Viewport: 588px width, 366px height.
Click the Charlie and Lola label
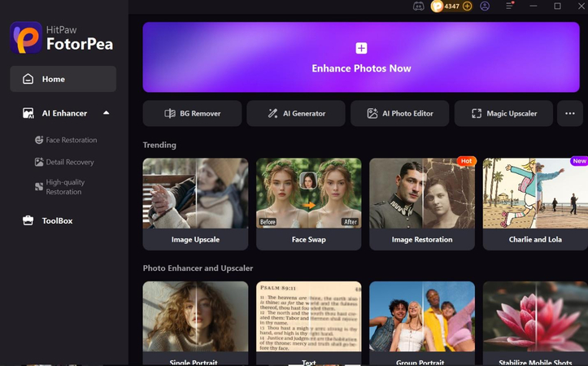[535, 239]
